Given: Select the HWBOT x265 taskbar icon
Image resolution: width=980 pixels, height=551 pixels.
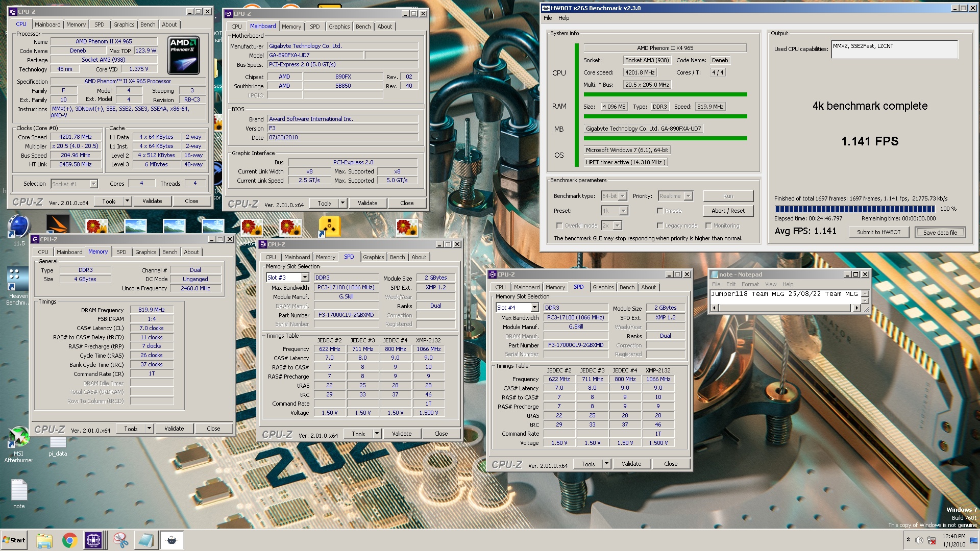Looking at the screenshot, I should pyautogui.click(x=171, y=540).
